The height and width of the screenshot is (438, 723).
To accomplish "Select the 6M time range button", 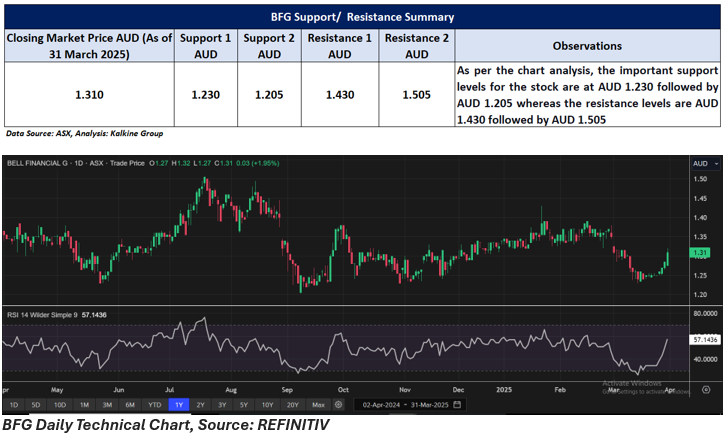I will pyautogui.click(x=130, y=405).
